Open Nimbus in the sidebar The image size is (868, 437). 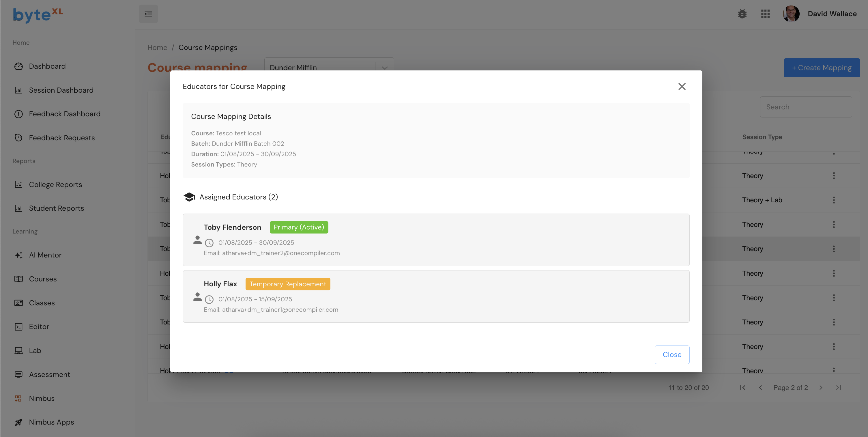click(42, 398)
